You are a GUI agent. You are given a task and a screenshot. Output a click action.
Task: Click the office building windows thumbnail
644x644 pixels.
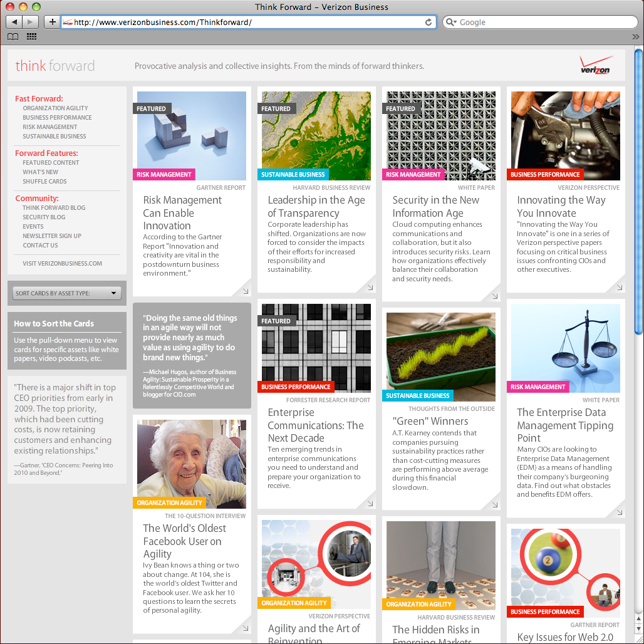tap(316, 348)
